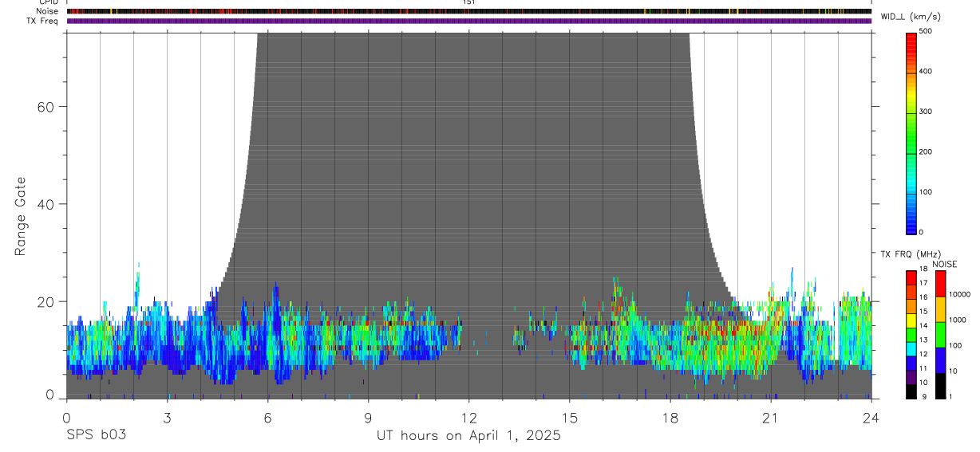Pick the green swatch in the NOISE legend
Viewport: 980px width, 452px height.
click(941, 335)
